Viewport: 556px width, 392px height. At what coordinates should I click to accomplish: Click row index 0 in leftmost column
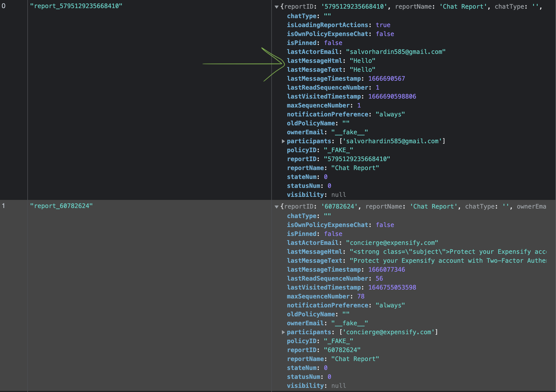point(3,5)
